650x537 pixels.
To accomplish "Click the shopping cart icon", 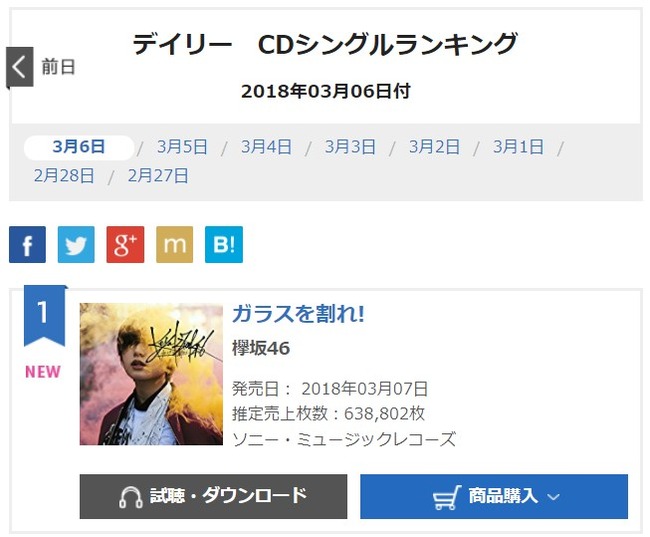I will point(446,497).
